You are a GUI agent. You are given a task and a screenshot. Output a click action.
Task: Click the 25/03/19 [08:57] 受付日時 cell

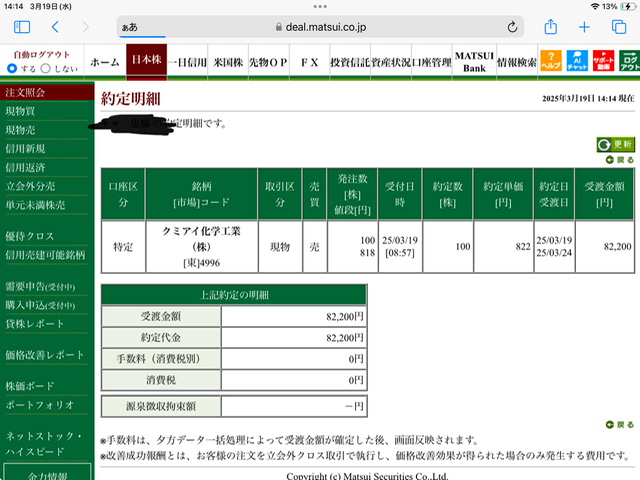400,247
